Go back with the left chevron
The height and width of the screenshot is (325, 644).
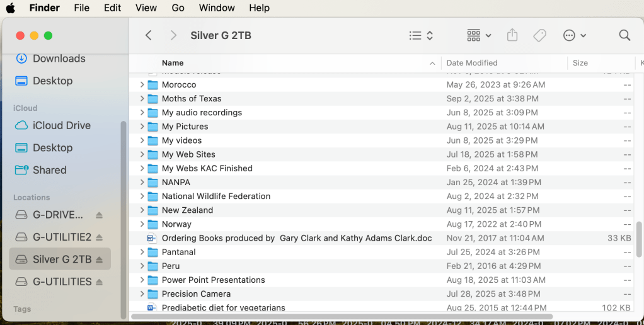coord(149,35)
